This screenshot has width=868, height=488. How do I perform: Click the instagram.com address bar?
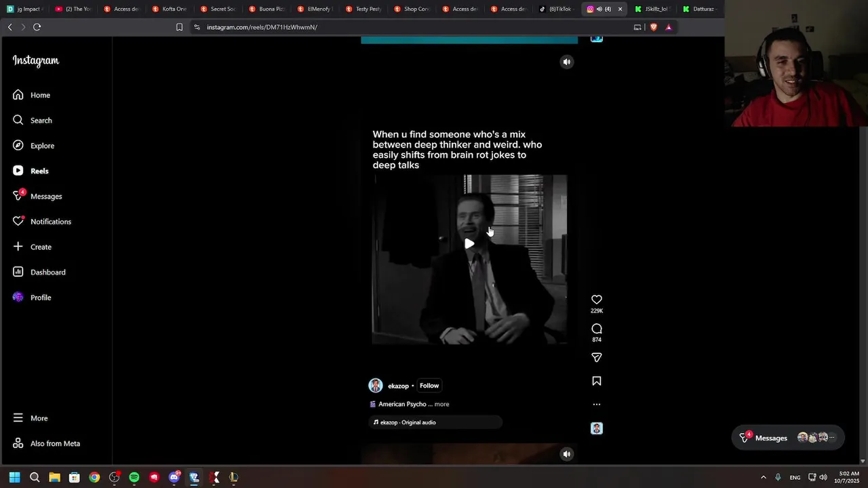click(x=262, y=27)
